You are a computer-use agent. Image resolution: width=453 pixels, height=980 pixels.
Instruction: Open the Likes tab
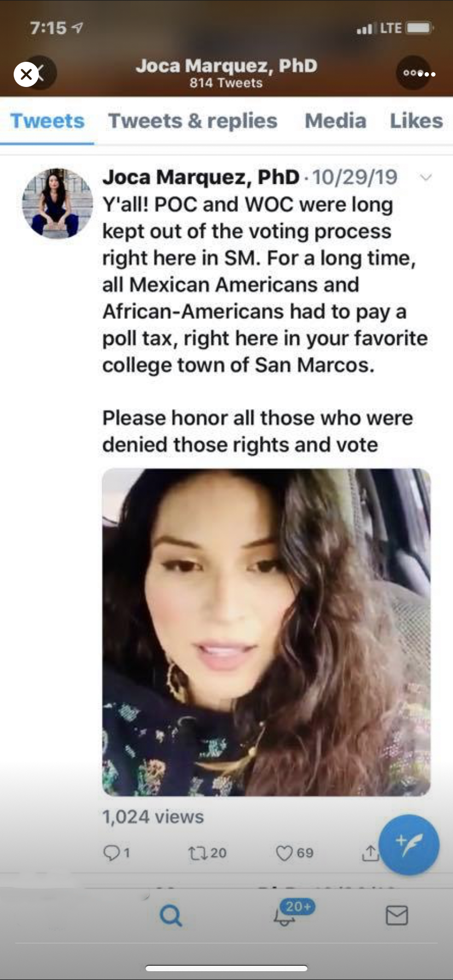click(416, 121)
